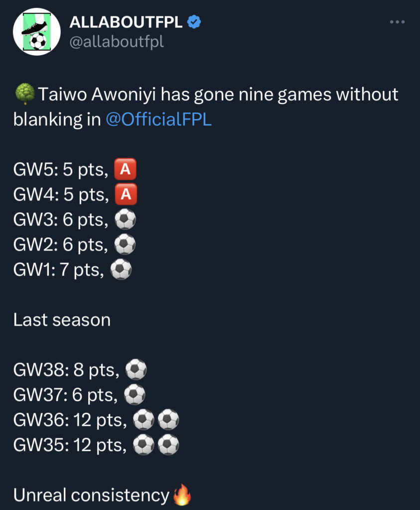
Task: Click the tree emoji before Taiwo Awoniyi
Action: (24, 94)
